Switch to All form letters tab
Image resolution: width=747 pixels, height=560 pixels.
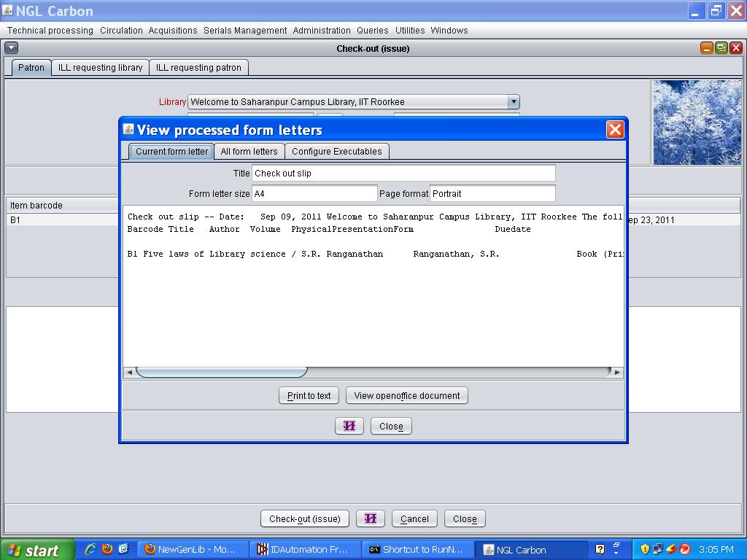(249, 151)
